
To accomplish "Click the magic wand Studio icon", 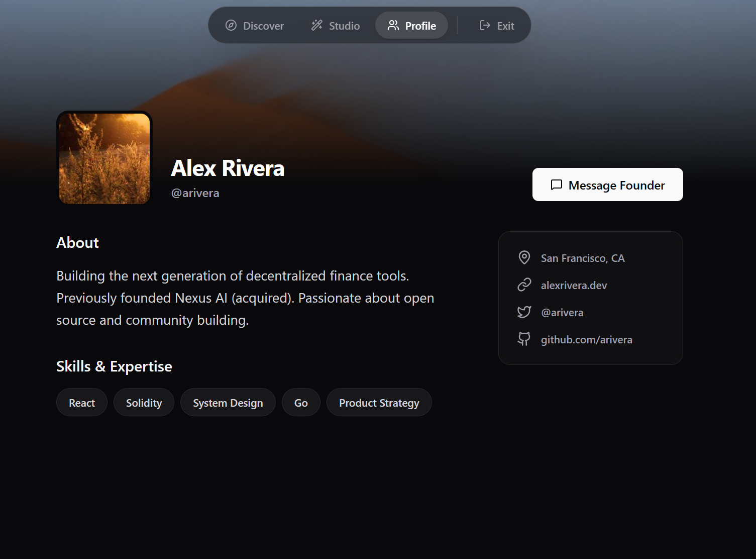I will 317,26.
